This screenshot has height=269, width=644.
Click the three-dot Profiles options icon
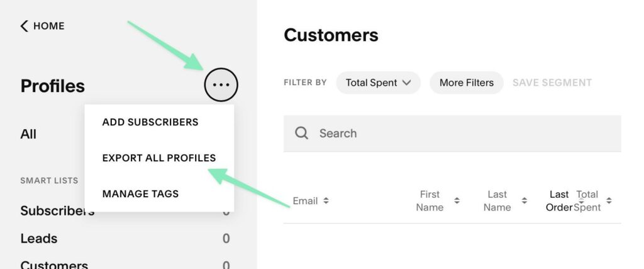point(221,84)
